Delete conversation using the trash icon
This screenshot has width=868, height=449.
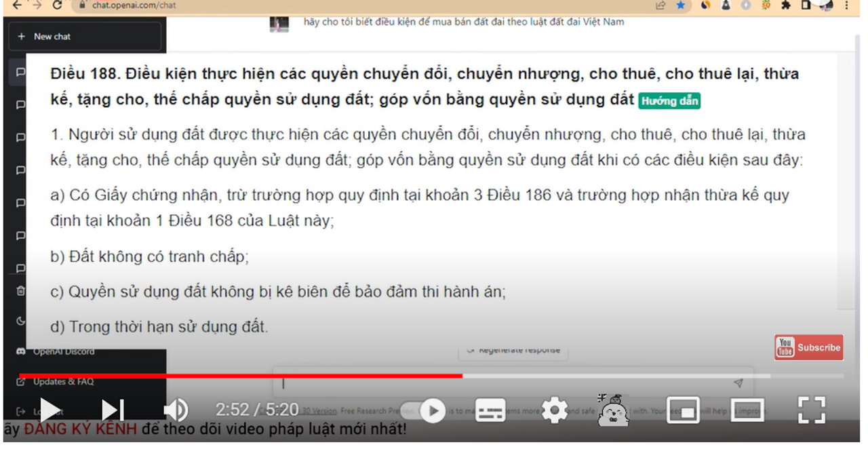pyautogui.click(x=19, y=292)
